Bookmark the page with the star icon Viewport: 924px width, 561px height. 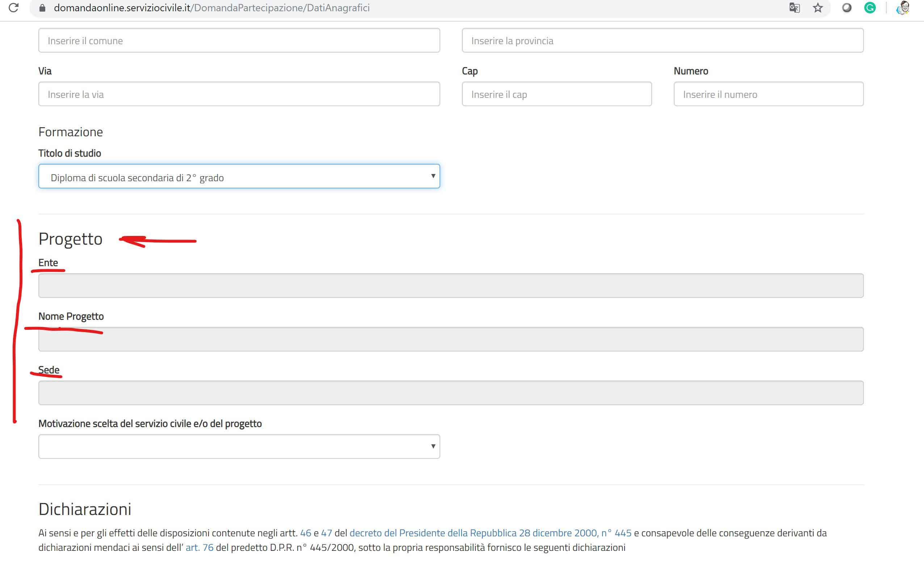click(818, 8)
